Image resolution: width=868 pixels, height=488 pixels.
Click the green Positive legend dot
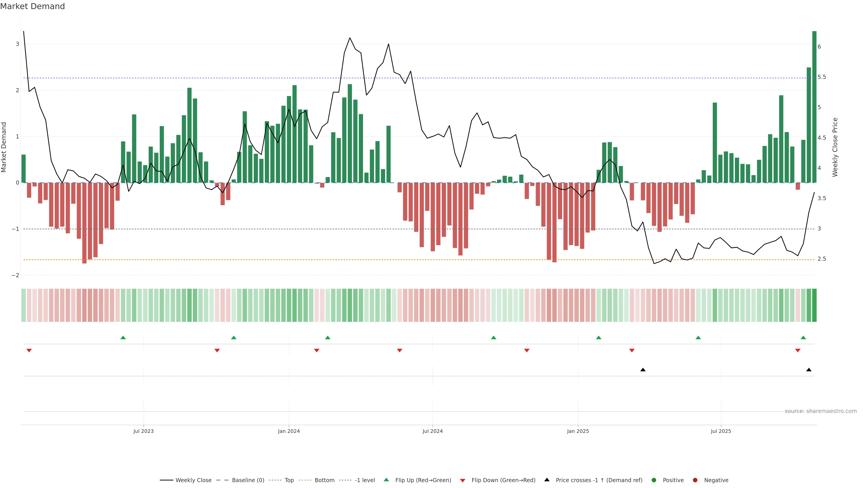pos(654,480)
